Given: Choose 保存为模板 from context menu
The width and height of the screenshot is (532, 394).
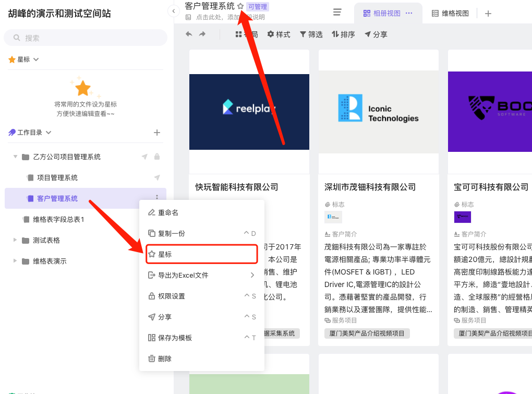Looking at the screenshot, I should (201, 338).
